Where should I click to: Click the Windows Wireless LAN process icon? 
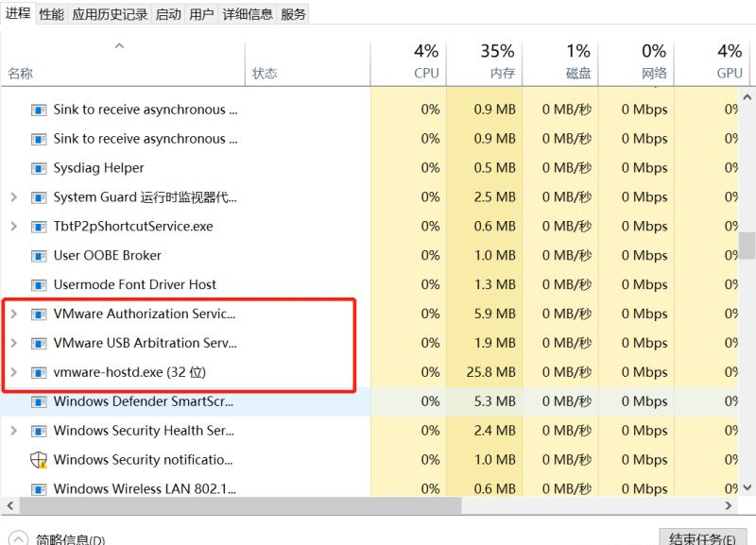click(39, 489)
